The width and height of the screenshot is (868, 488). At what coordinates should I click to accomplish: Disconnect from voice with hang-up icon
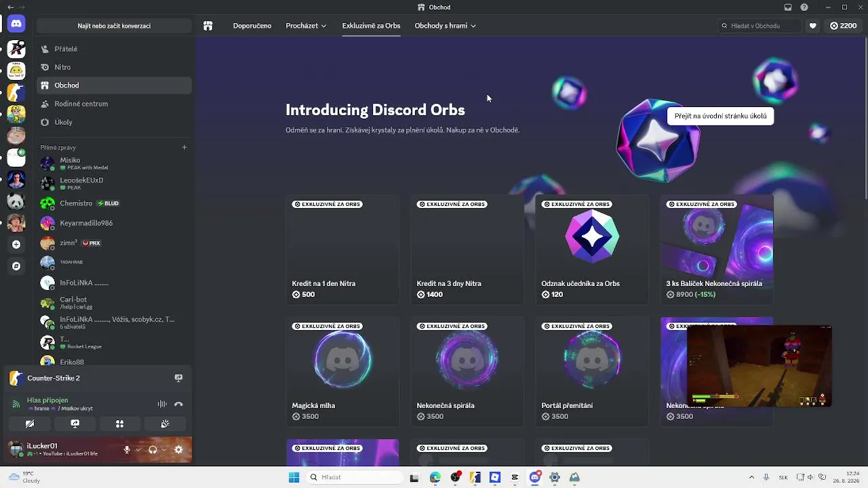pos(178,404)
